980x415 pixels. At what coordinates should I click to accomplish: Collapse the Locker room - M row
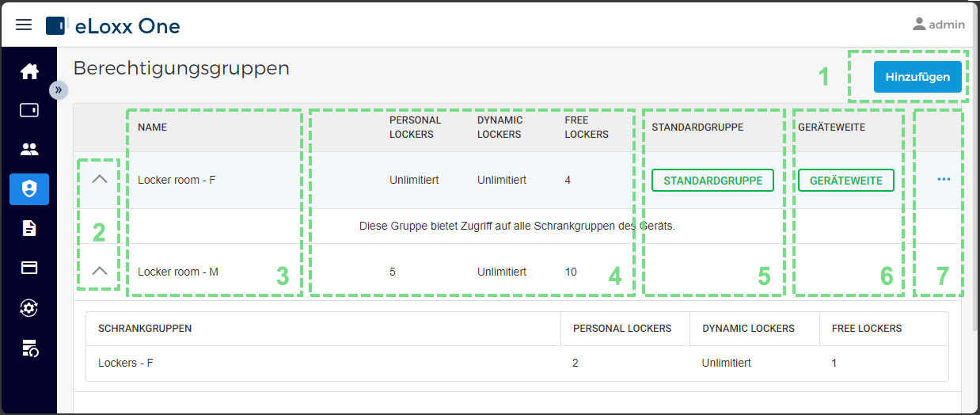click(100, 271)
